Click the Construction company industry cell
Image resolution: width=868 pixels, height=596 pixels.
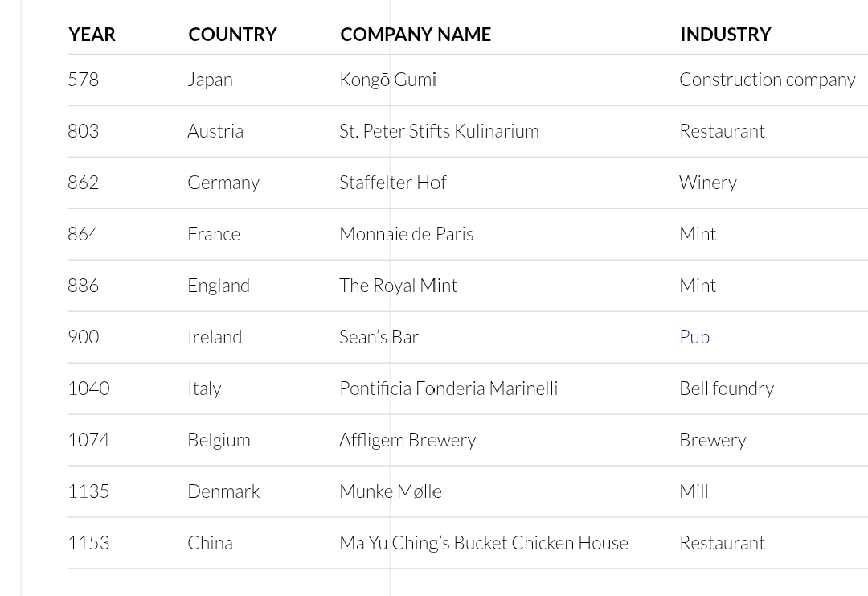(x=767, y=80)
